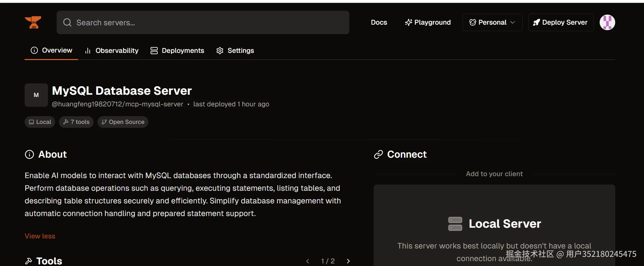Image resolution: width=644 pixels, height=266 pixels.
Task: Open the Docs link
Action: coord(379,22)
